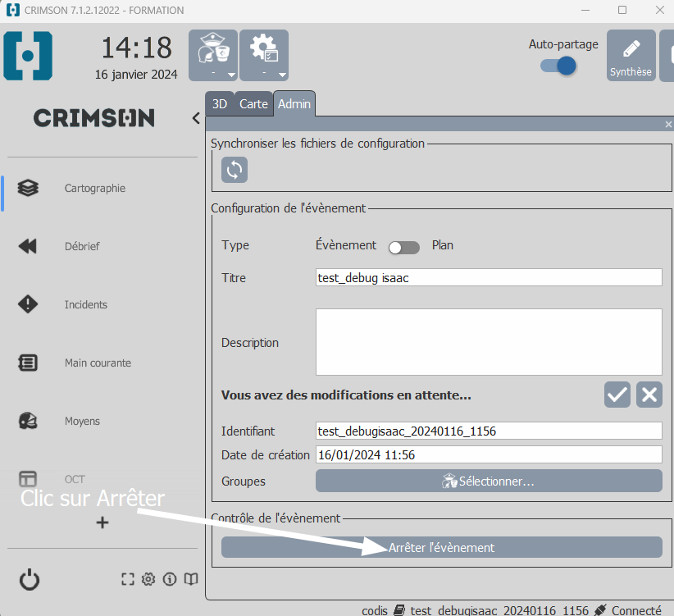This screenshot has height=616, width=674.
Task: Close the Admin panel with small x
Action: (x=668, y=124)
